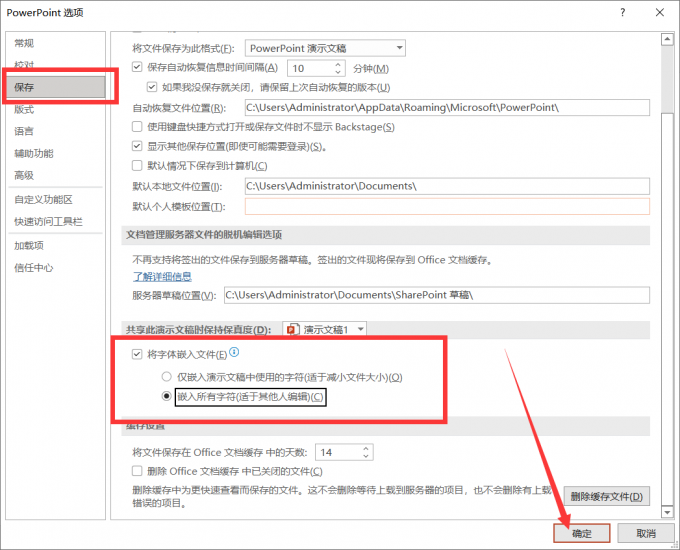
Task: Click the 取消 button
Action: pos(646,533)
